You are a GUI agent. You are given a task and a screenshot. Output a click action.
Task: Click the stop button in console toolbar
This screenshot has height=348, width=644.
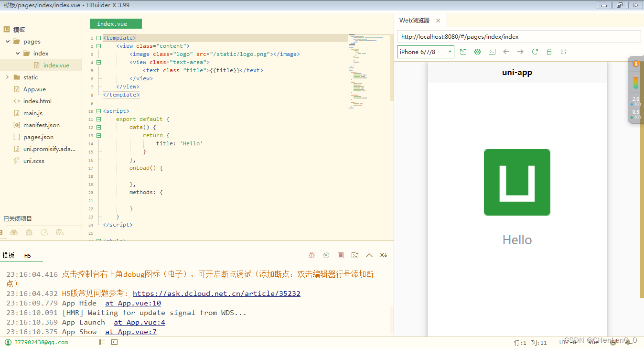pos(340,255)
